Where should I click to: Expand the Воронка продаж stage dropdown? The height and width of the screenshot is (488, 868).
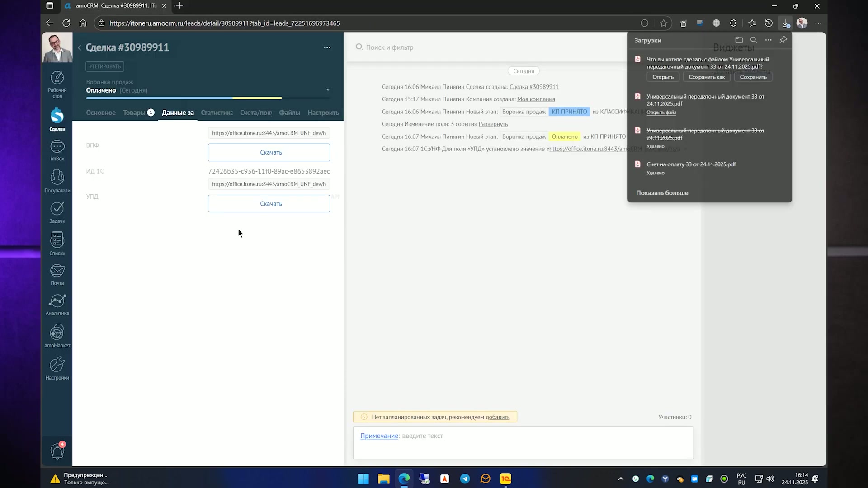point(328,89)
